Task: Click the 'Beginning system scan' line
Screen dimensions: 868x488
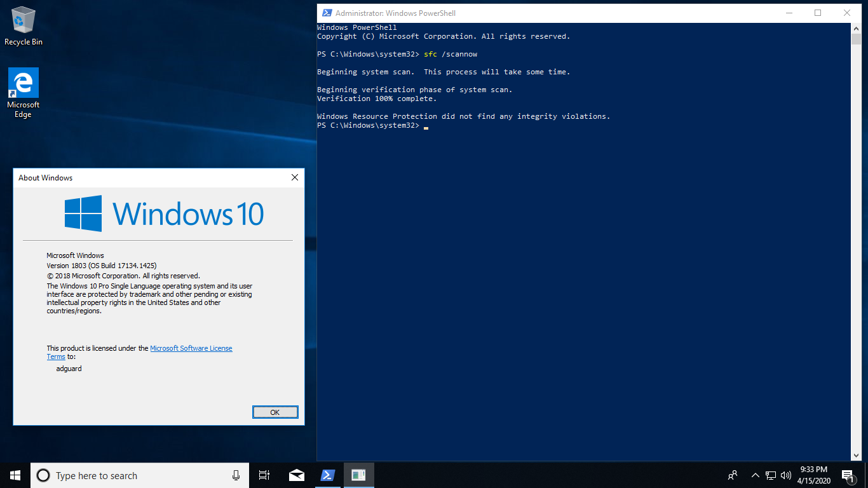Action: point(444,72)
